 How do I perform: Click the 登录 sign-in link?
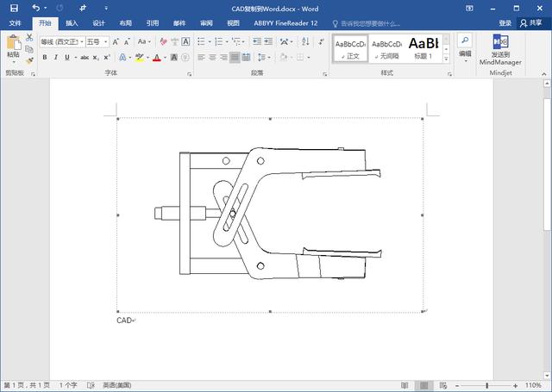coord(505,23)
